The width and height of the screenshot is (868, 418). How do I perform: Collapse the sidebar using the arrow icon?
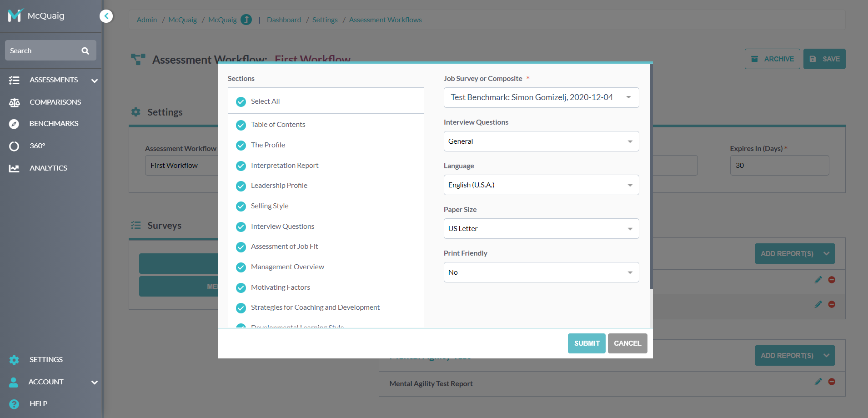point(106,15)
